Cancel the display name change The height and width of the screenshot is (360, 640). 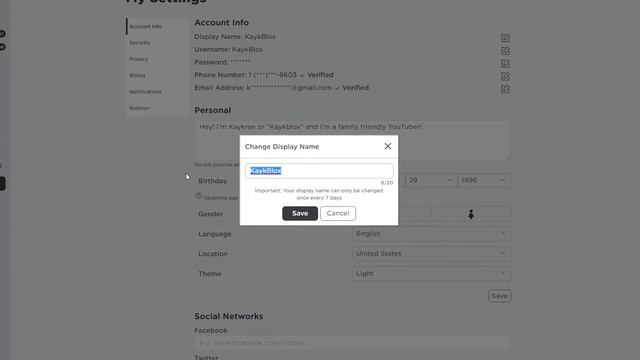pos(338,213)
